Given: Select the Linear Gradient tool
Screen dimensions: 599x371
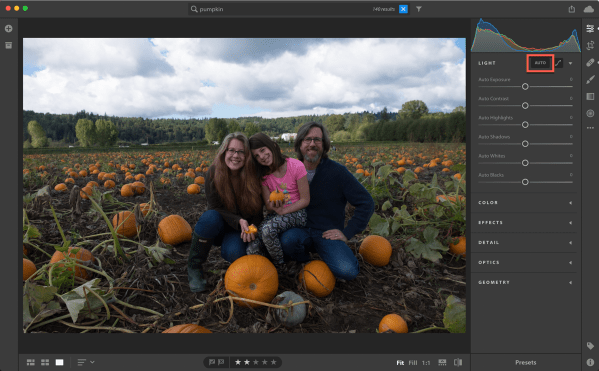Looking at the screenshot, I should [x=590, y=96].
